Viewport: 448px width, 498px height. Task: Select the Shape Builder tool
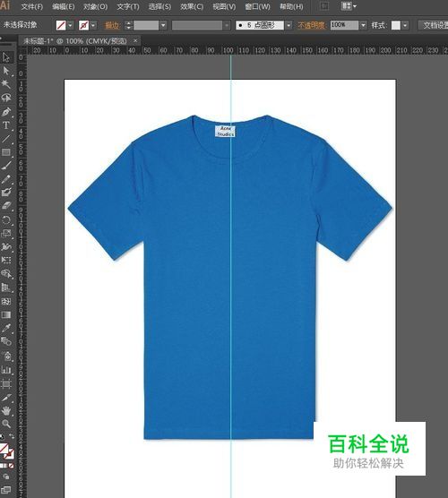click(x=6, y=274)
